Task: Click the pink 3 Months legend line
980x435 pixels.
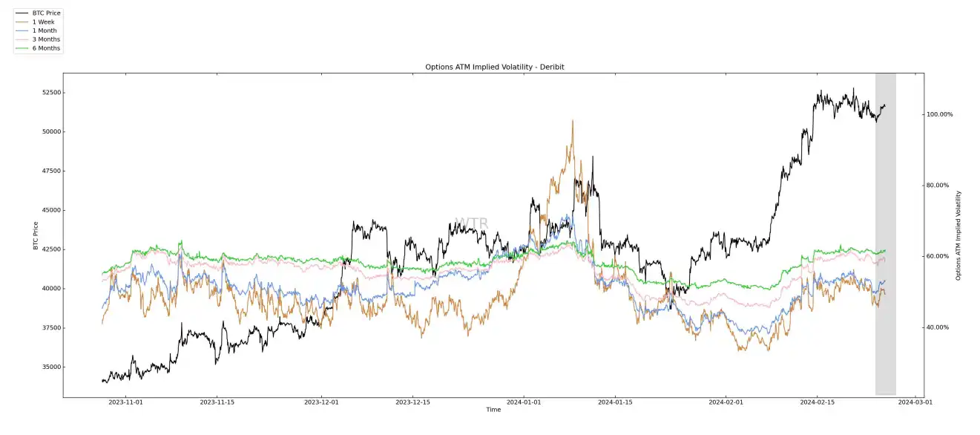Action: coord(22,39)
